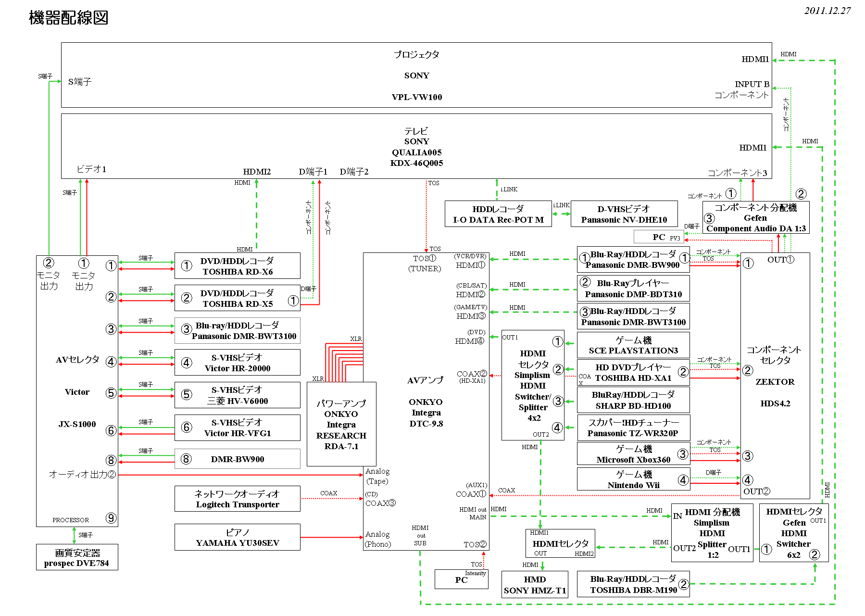Click circled 9 next to PROCESSOR label
Image resolution: width=865 pixels, height=616 pixels.
[x=111, y=518]
